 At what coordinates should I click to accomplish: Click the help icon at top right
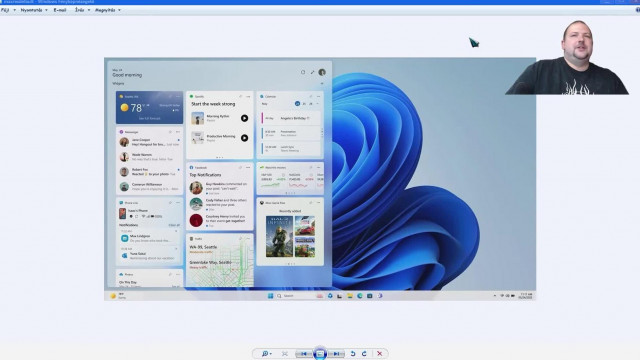(638, 10)
